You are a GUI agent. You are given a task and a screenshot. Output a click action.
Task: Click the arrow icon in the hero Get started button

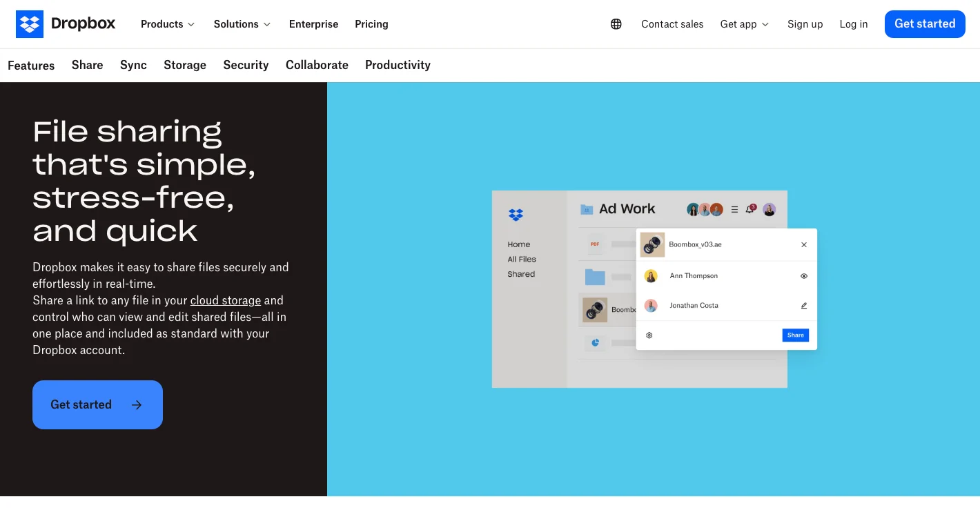137,405
